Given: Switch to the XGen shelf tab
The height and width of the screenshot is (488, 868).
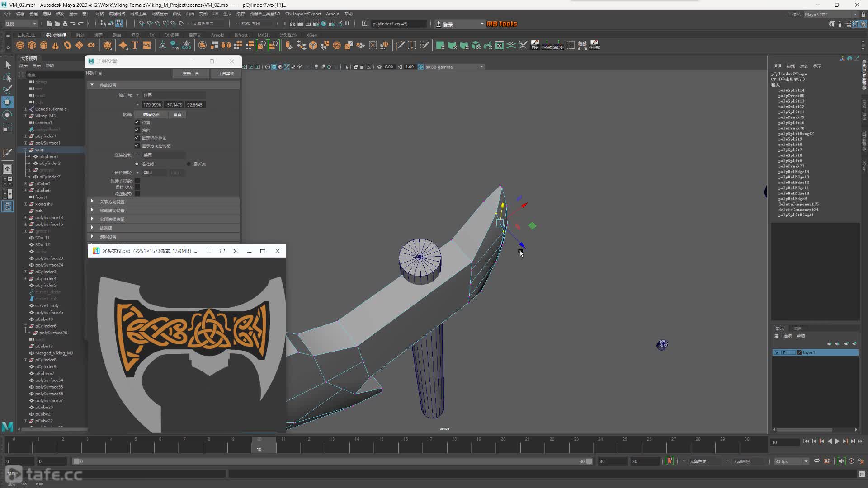Looking at the screenshot, I should tap(311, 35).
